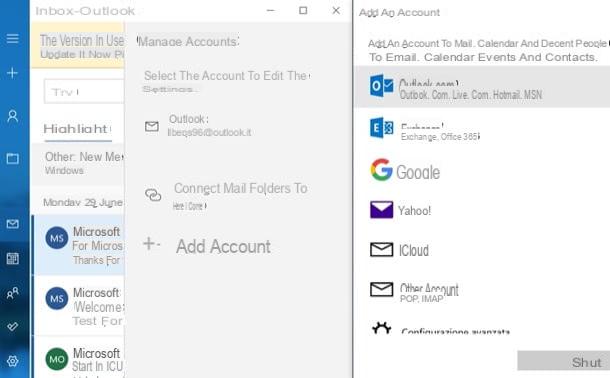The width and height of the screenshot is (610, 378).
Task: Click the plus icon beside Add Account
Action: (150, 244)
